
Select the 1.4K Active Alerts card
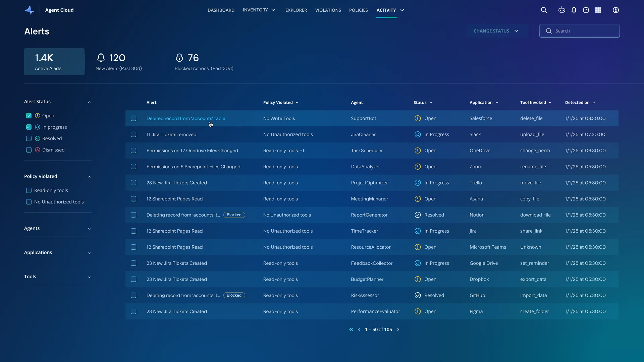point(54,62)
